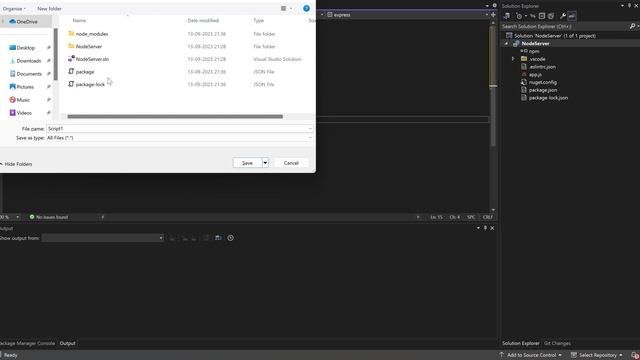This screenshot has width=640, height=360.
Task: Open the view layout dropdown arrow
Action: click(291, 9)
